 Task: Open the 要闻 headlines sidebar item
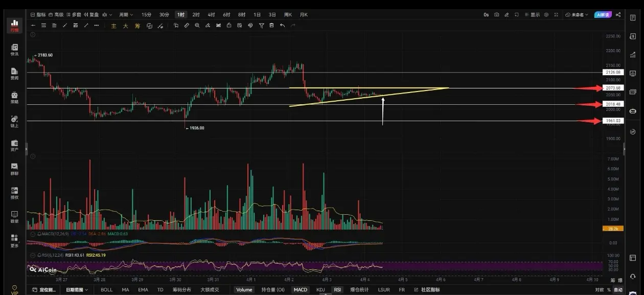[14, 74]
